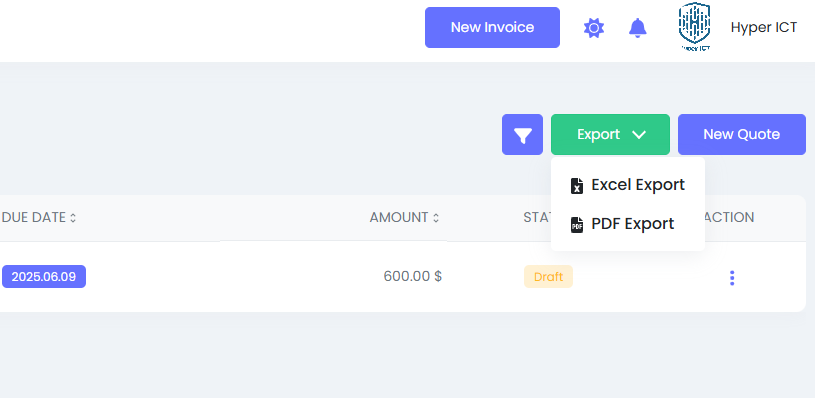Image resolution: width=815 pixels, height=398 pixels.
Task: Click the PDF file icon
Action: 577,224
